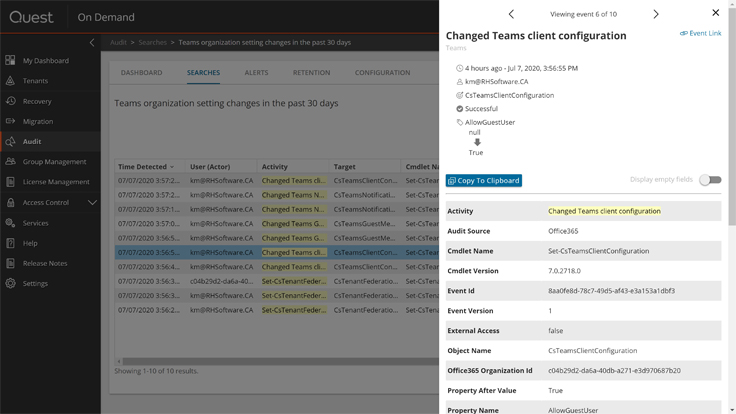Open the Audit breadcrumb link

118,42
